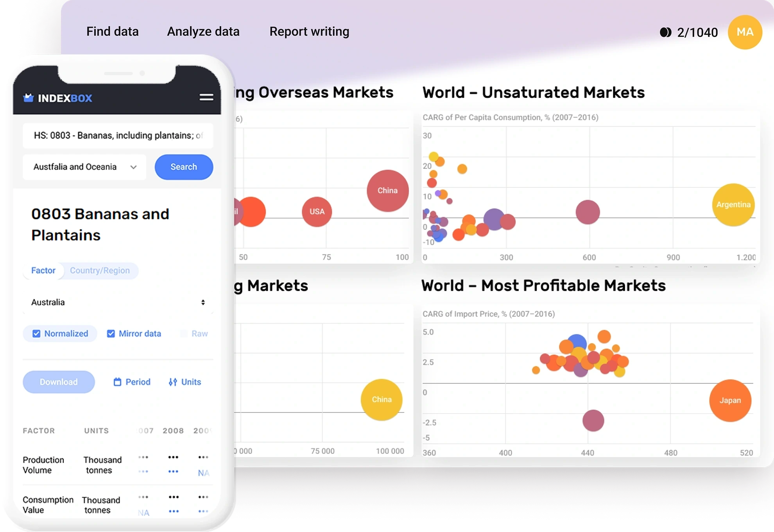774x532 pixels.
Task: Toggle the Normalized checkbox
Action: pos(36,333)
